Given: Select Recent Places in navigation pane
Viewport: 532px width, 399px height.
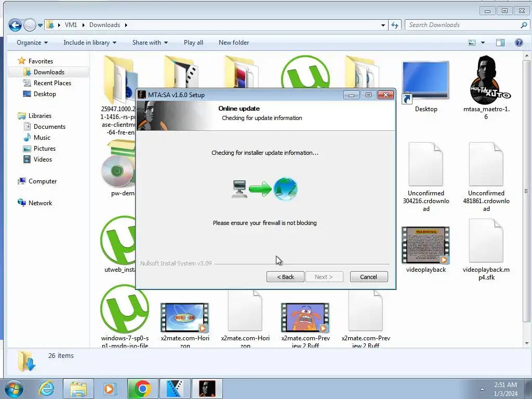Looking at the screenshot, I should [47, 83].
